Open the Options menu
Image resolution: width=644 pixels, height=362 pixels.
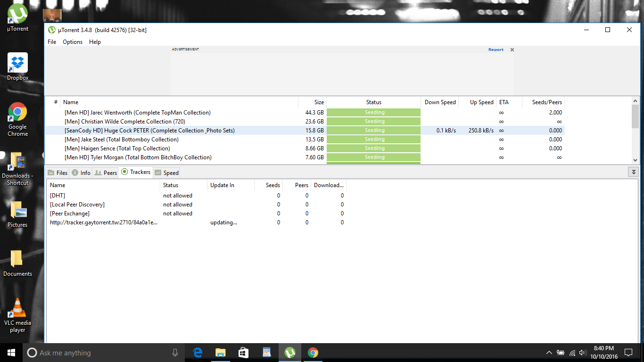(x=73, y=42)
